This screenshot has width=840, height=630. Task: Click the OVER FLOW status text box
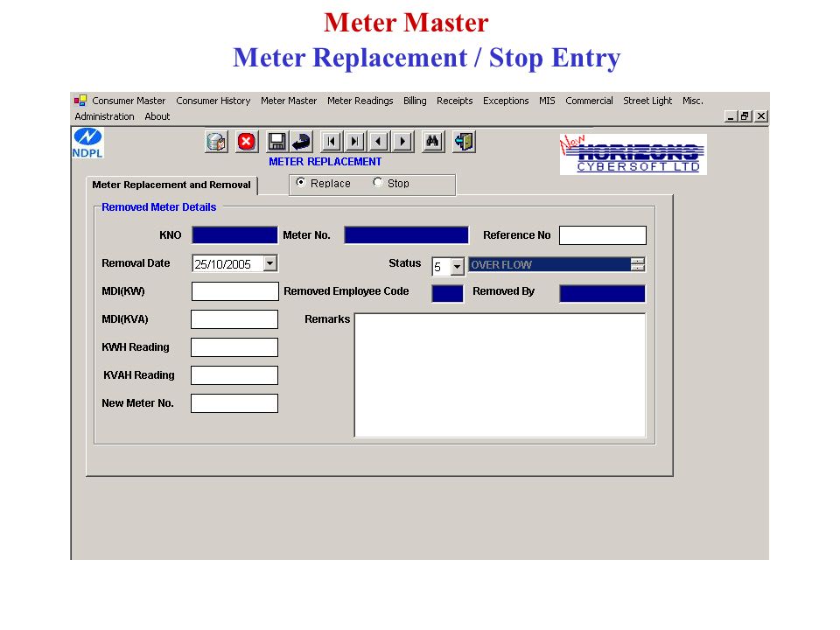tap(549, 264)
